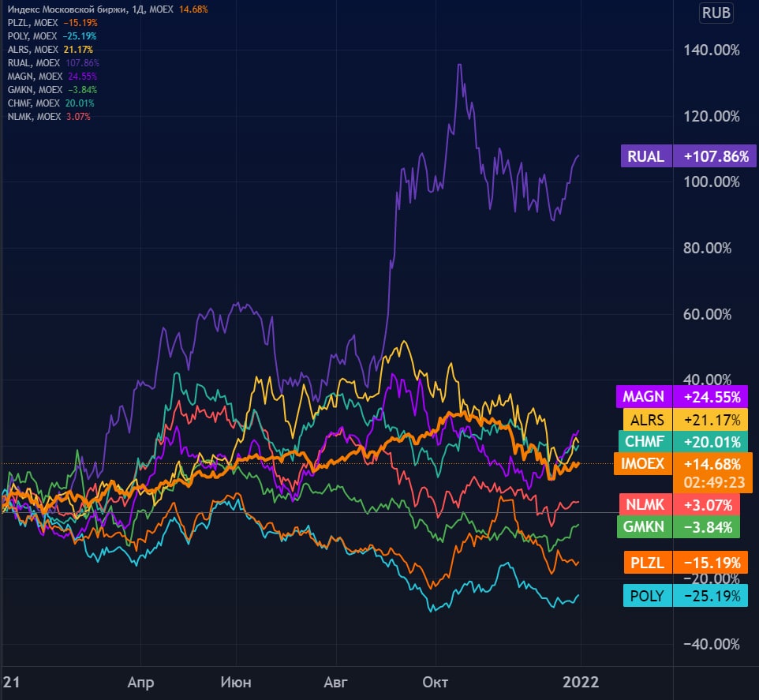Click the +107.86% value tag
The height and width of the screenshot is (700, 759).
click(x=715, y=156)
